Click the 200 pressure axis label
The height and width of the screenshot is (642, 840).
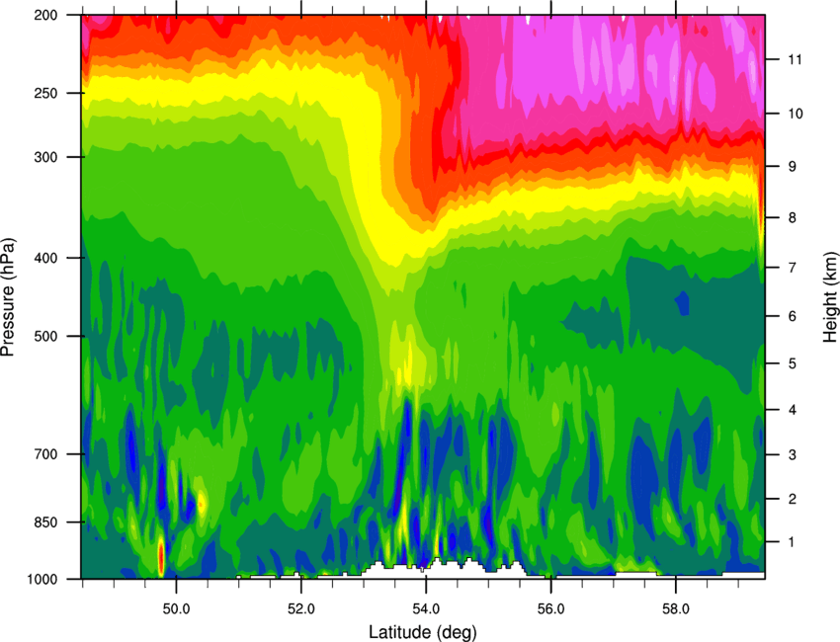pos(47,15)
